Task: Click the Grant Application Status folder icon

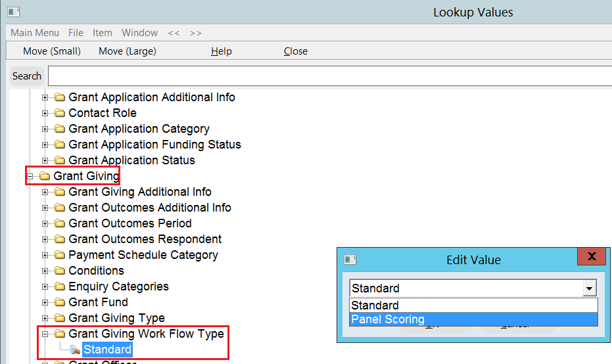Action: click(x=60, y=160)
